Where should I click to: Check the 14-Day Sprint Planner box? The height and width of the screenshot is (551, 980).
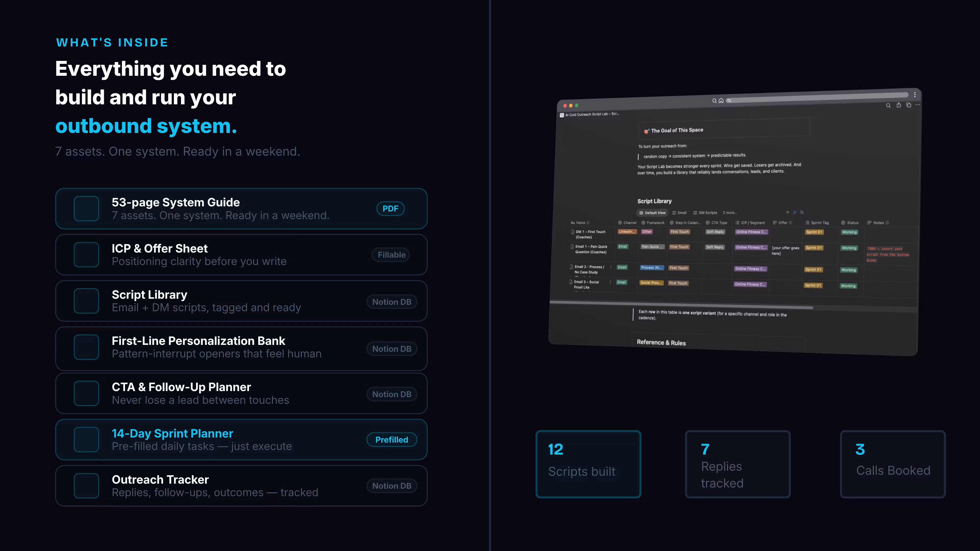86,440
